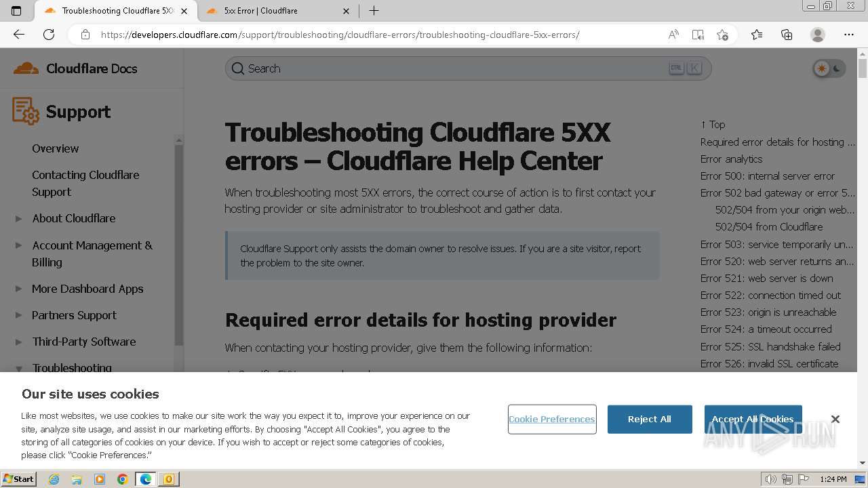The image size is (868, 488).
Task: Refresh the page with reload icon
Action: [x=49, y=35]
